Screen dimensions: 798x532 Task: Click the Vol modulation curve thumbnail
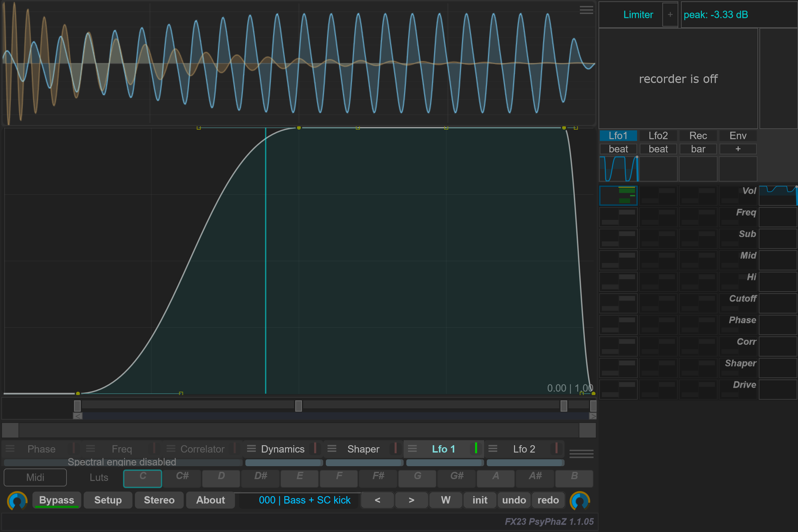click(778, 196)
